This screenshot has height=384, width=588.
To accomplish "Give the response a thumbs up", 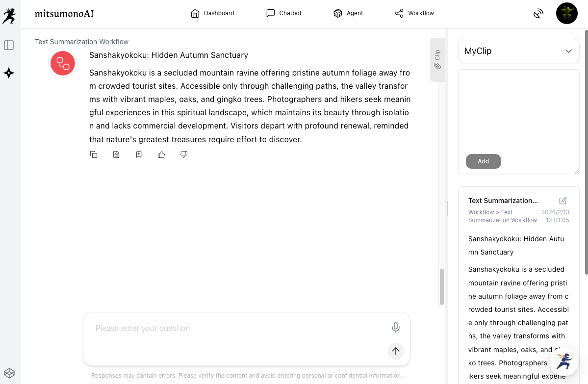I will 161,154.
